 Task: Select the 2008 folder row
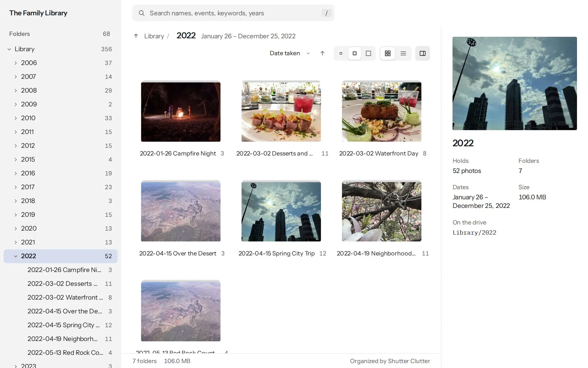[x=61, y=90]
